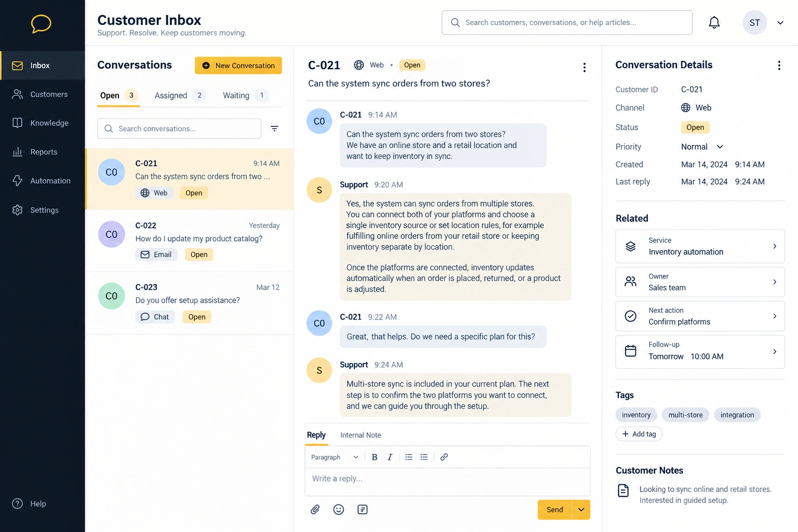798x532 pixels.
Task: Select the Reply tab
Action: pos(316,435)
